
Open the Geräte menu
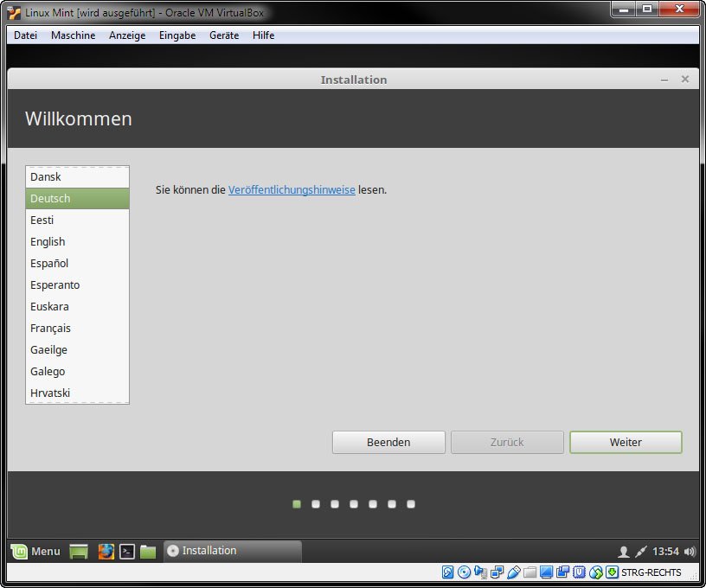[224, 35]
